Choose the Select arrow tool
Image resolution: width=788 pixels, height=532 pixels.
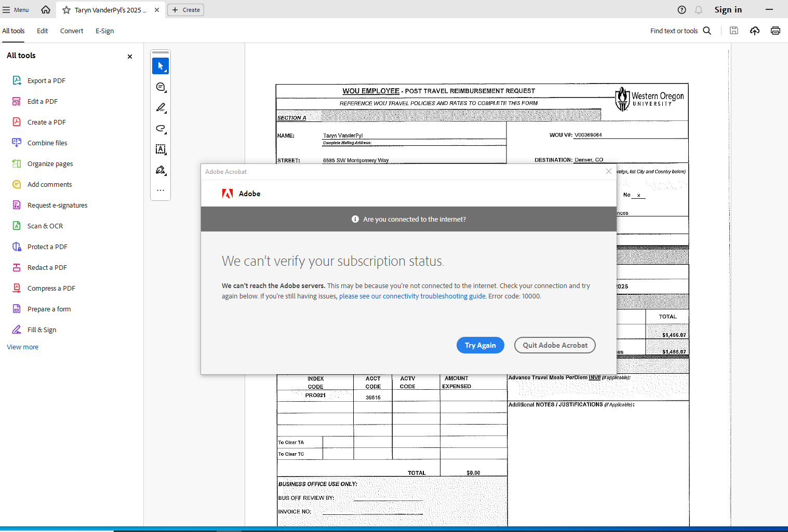[x=161, y=66]
